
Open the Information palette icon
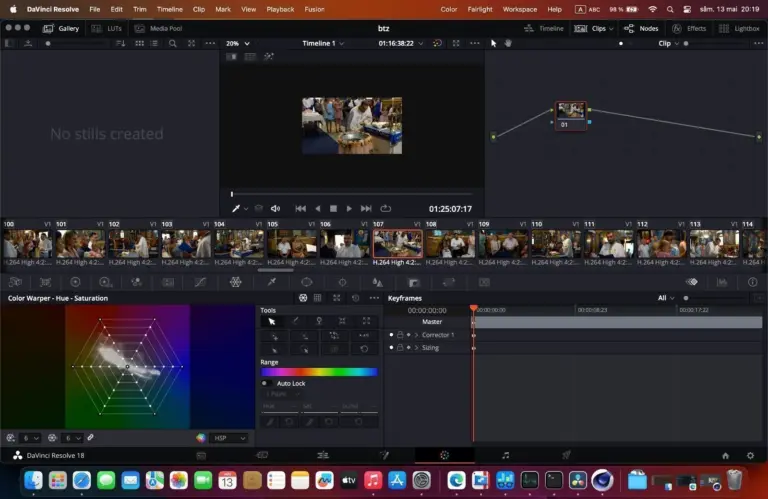click(x=752, y=282)
